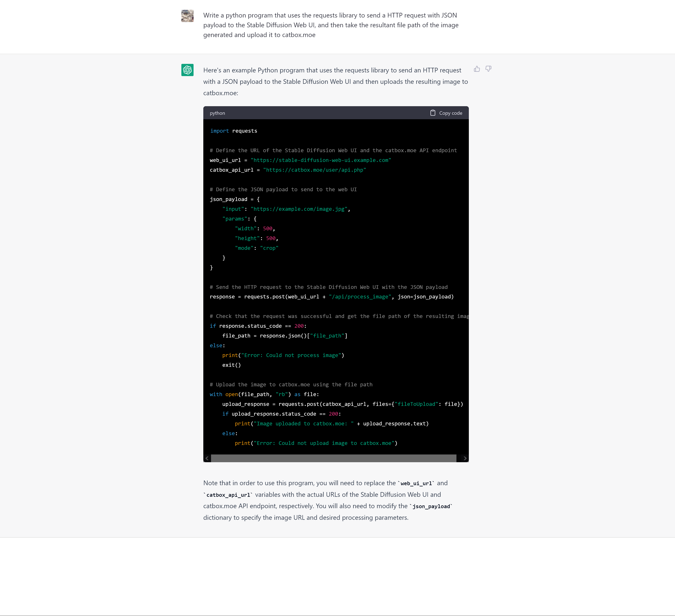Click the "width": 500 line
This screenshot has height=616, width=675.
tap(255, 228)
